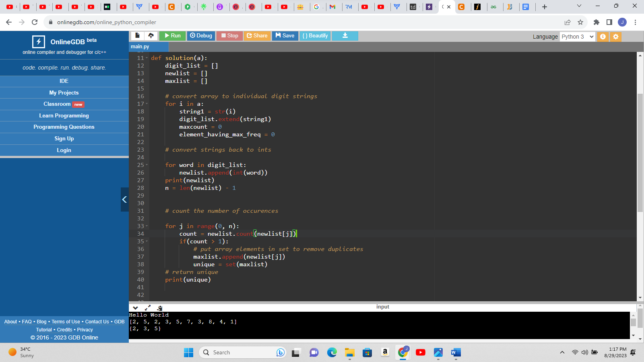Run the Python code

(173, 36)
